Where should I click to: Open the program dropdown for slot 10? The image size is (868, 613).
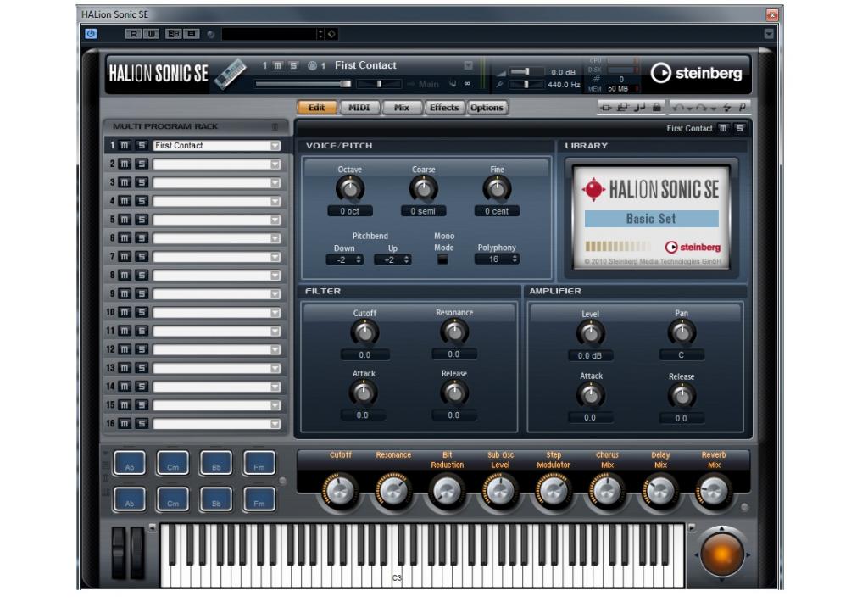(x=275, y=313)
